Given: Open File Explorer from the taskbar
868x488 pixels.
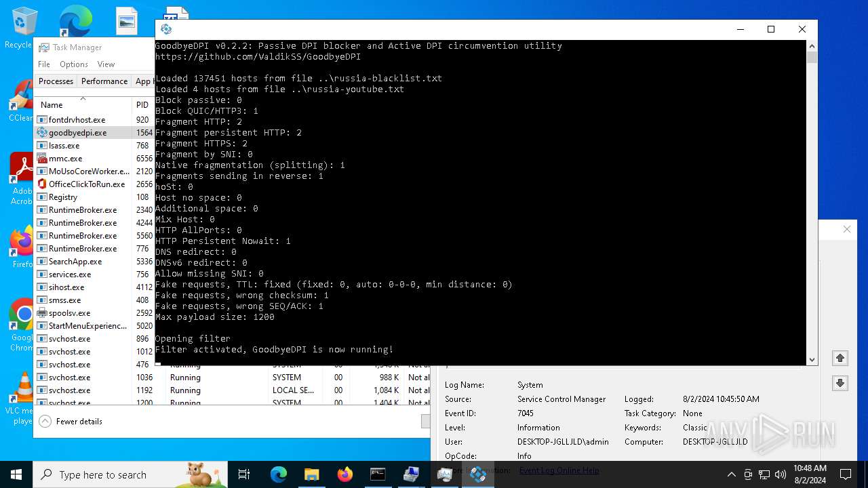Looking at the screenshot, I should (311, 474).
